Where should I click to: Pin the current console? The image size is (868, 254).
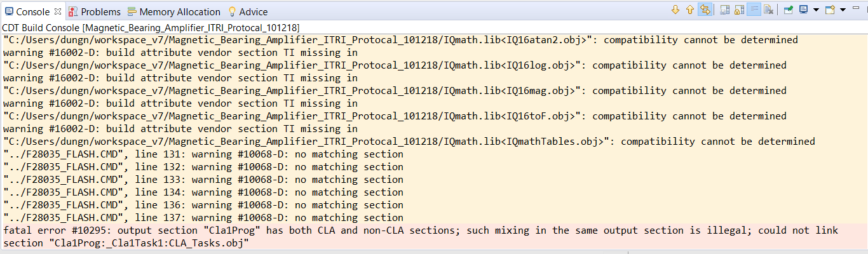click(x=789, y=10)
